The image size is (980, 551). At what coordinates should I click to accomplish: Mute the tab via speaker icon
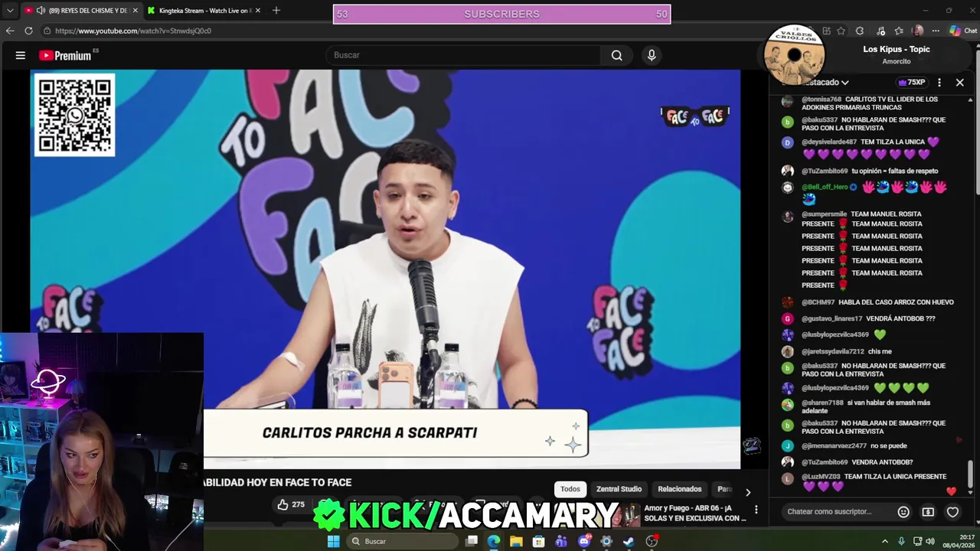[x=41, y=11]
